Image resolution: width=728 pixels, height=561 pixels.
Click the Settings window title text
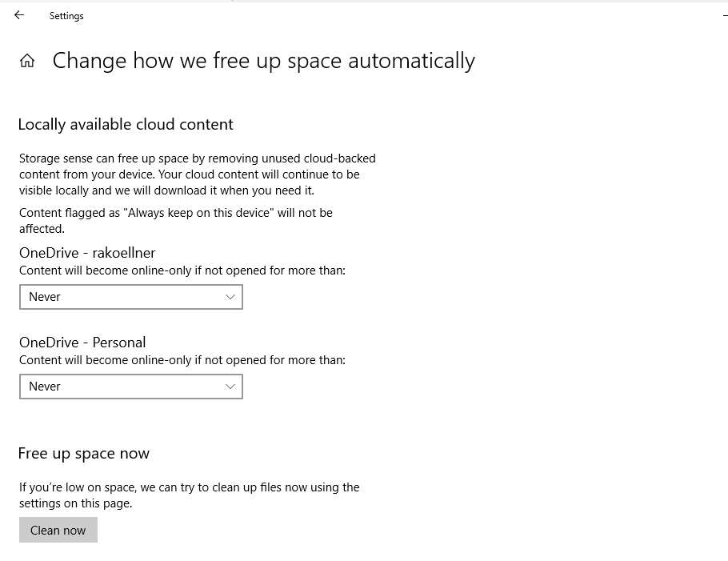click(66, 16)
